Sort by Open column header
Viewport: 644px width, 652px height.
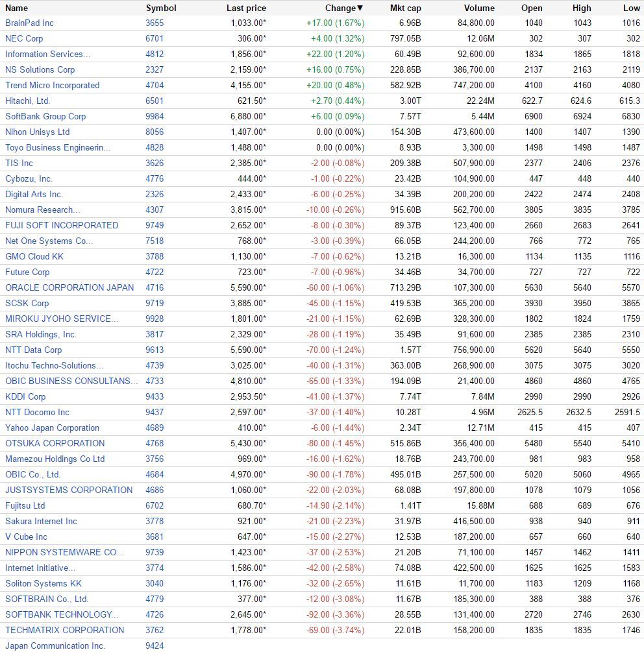click(x=532, y=8)
